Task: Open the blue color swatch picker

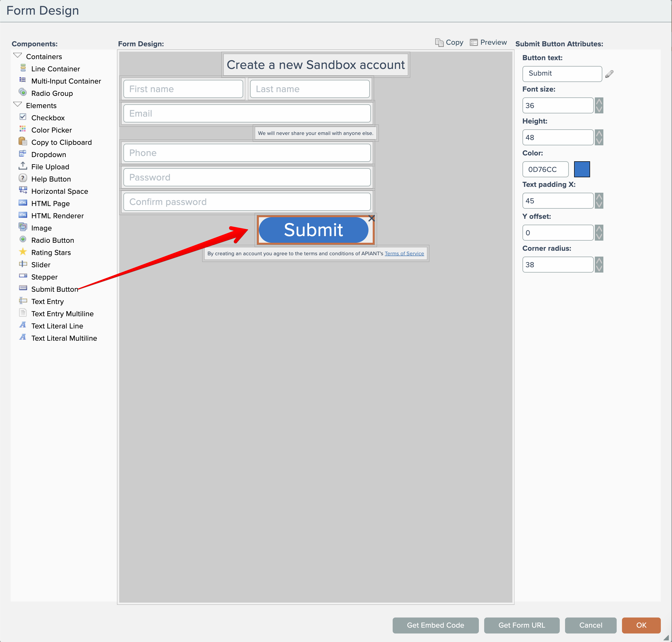Action: pos(581,169)
